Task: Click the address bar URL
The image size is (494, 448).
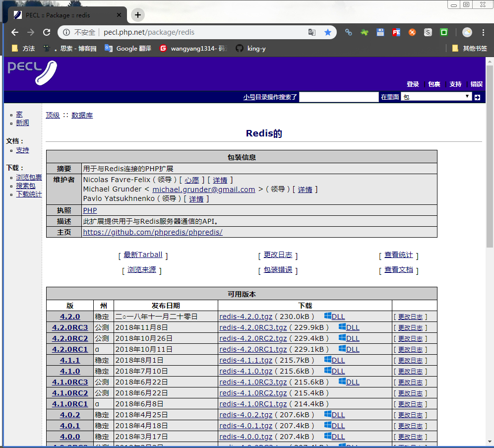Action: [x=149, y=32]
